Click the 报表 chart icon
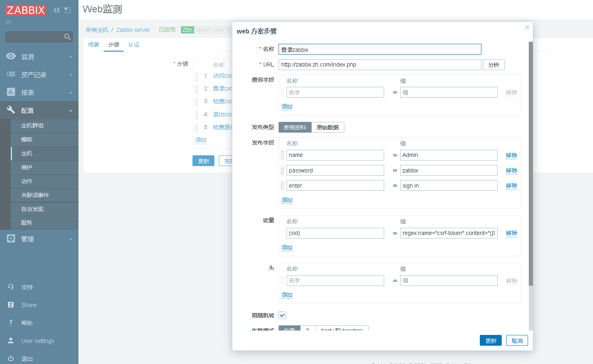 coord(11,92)
